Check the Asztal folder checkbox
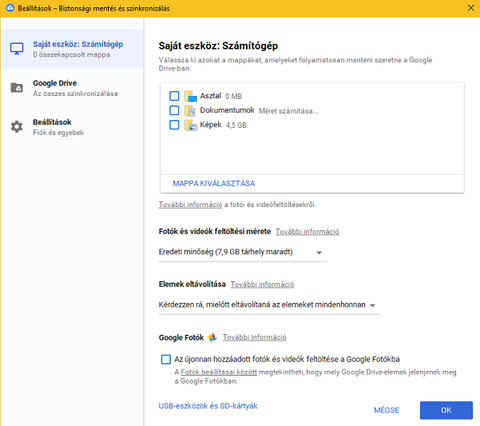Screen dimensions: 480x426 [x=174, y=96]
